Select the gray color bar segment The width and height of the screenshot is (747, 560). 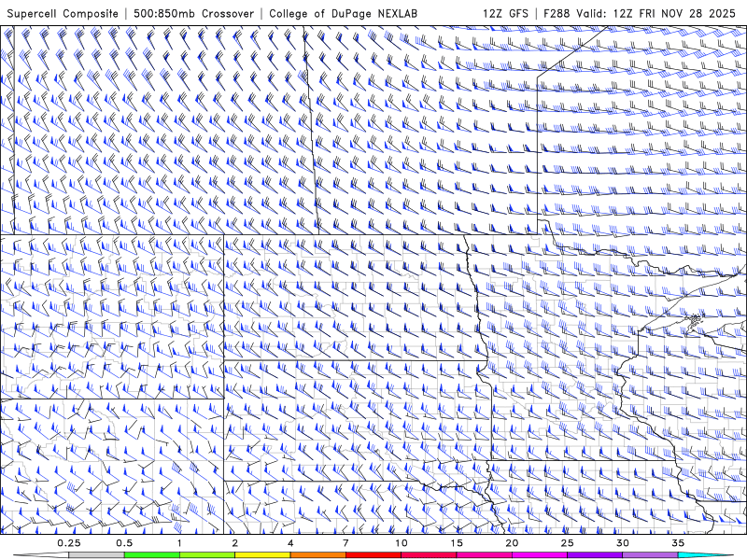click(x=96, y=555)
